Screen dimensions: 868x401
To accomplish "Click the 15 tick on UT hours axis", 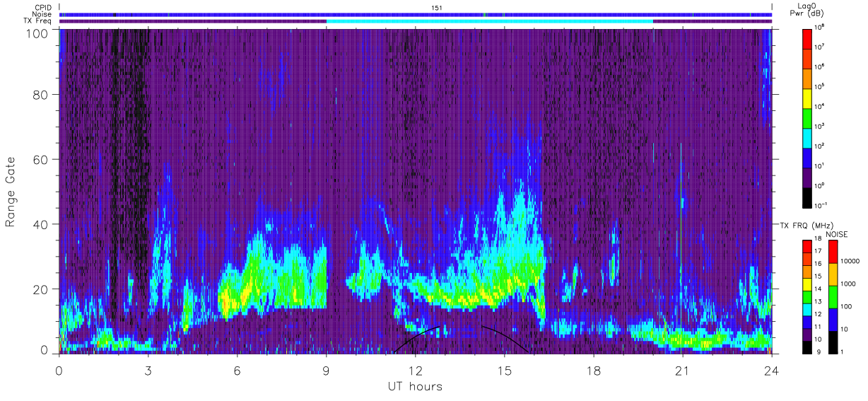I will (505, 371).
